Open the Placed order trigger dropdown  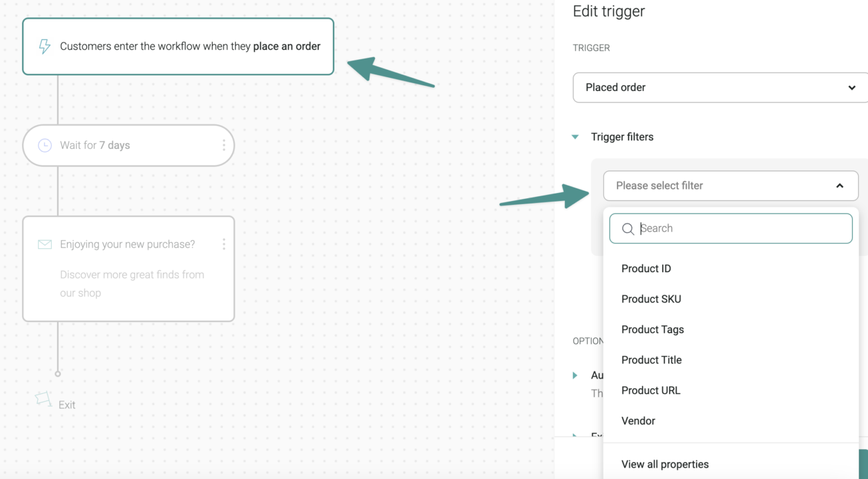pyautogui.click(x=720, y=87)
